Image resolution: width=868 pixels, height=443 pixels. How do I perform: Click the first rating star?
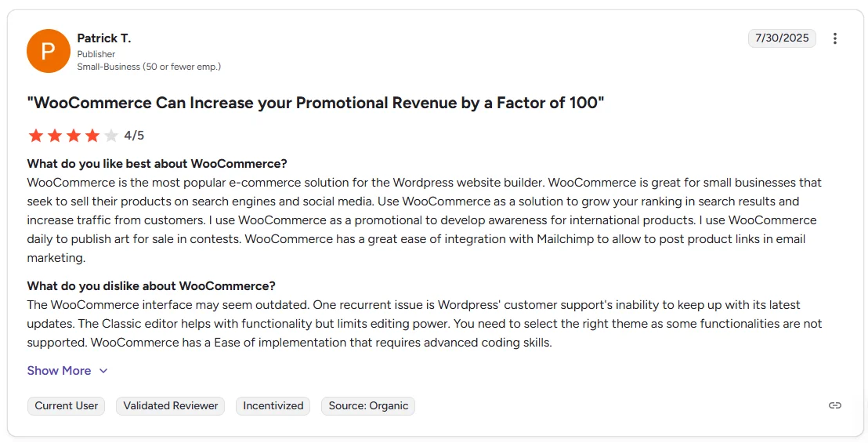coord(35,136)
